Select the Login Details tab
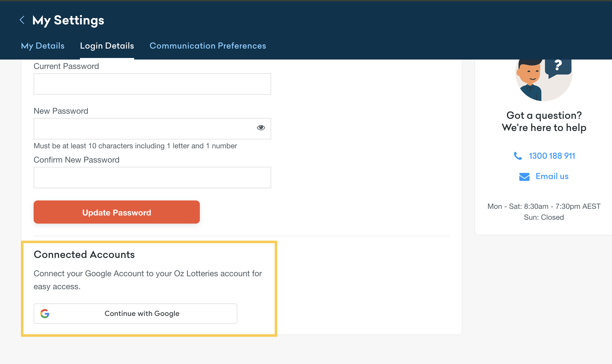Screen dimensions: 612x364 coord(107,46)
